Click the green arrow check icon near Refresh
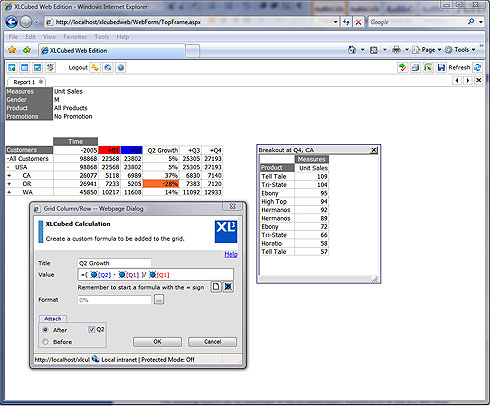Image resolution: width=490 pixels, height=406 pixels. (403, 67)
